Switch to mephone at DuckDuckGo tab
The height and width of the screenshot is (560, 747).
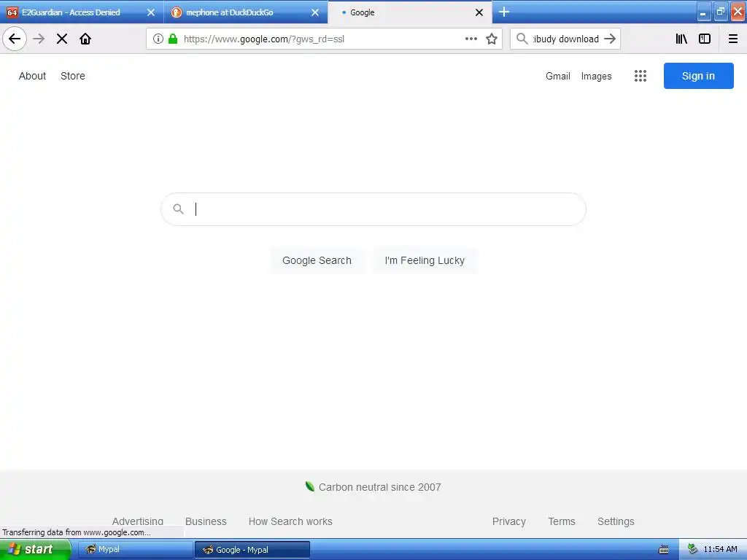coord(246,12)
